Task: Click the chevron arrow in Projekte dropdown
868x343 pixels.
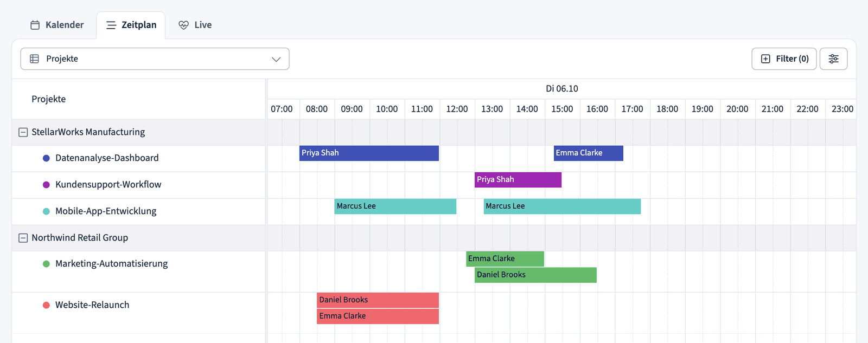Action: click(x=276, y=59)
